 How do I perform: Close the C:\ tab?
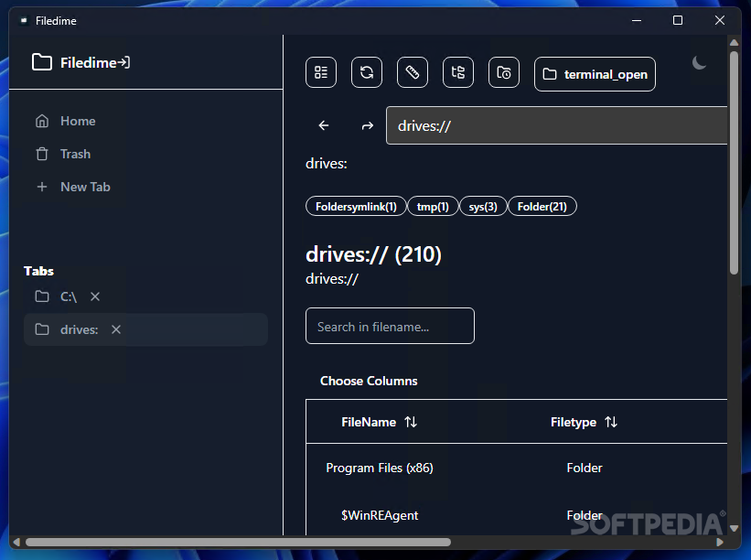pyautogui.click(x=95, y=297)
